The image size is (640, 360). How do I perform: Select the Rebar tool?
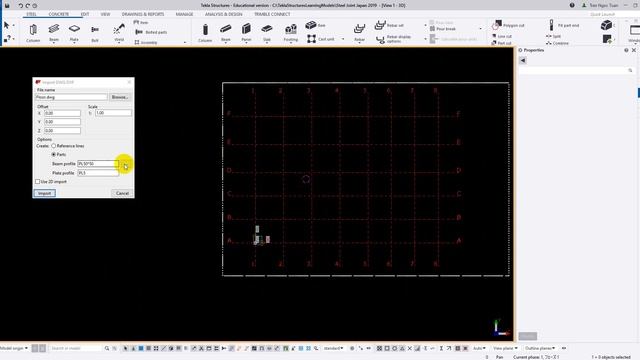click(359, 32)
